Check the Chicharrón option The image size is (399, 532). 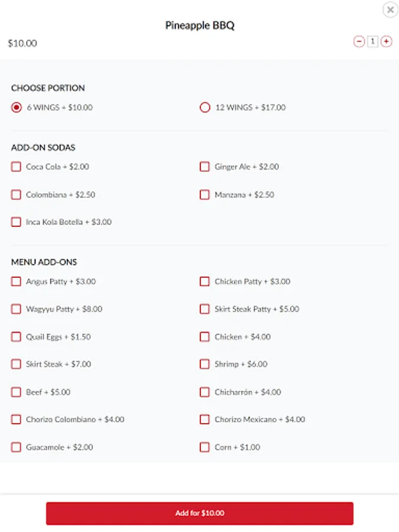(205, 392)
